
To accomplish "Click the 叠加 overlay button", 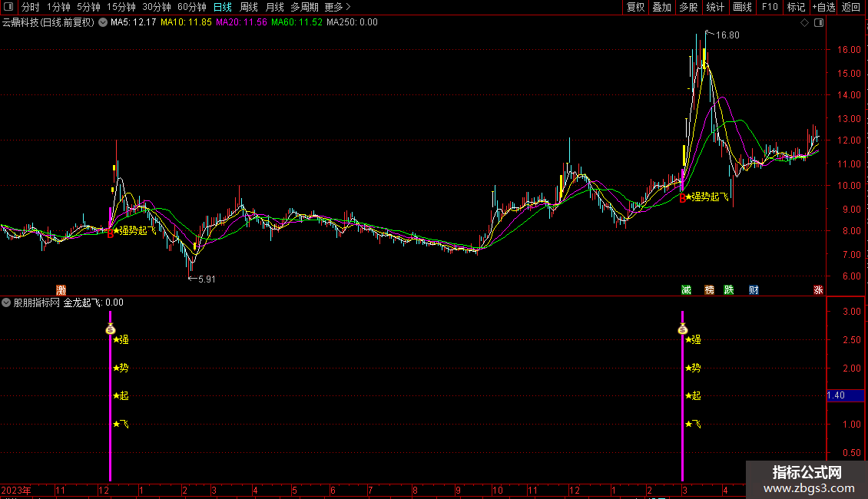I will coord(661,7).
